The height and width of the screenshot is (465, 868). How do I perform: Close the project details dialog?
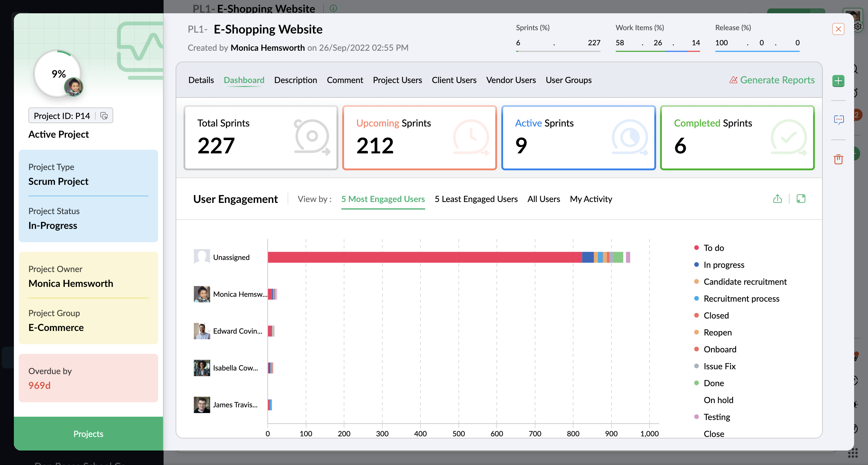click(x=838, y=29)
